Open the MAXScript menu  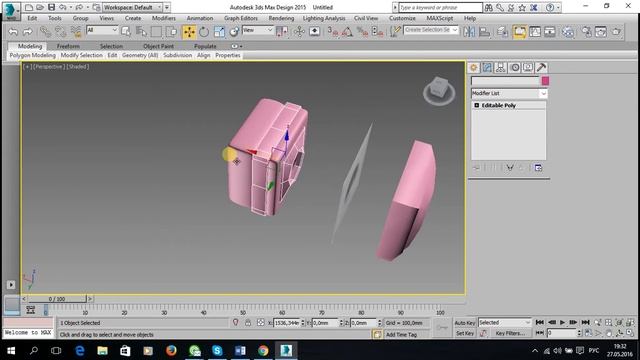click(440, 18)
